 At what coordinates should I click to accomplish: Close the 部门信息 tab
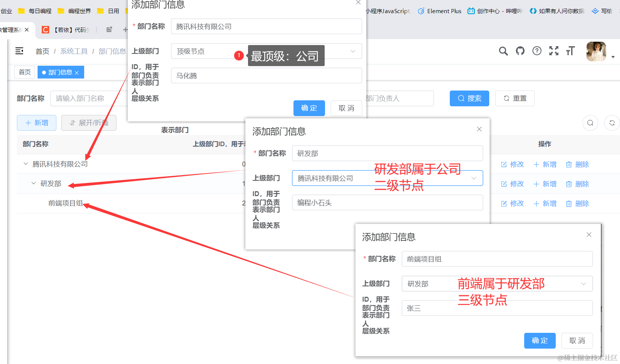click(77, 73)
